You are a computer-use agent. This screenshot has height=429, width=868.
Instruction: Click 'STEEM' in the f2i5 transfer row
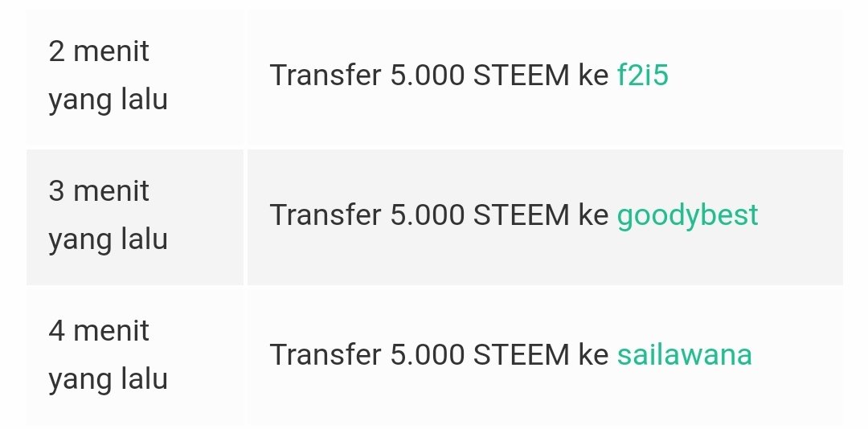521,76
